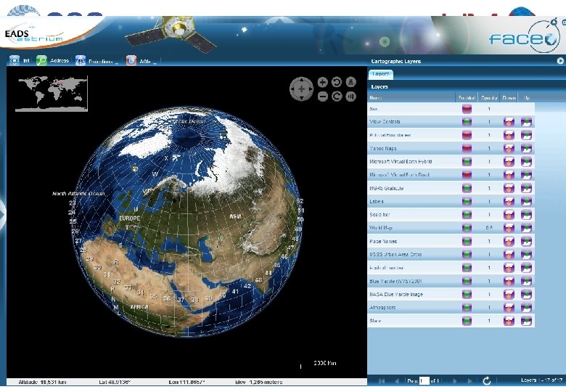Select the Scale bar layer name
The image size is (566, 392).
click(380, 215)
